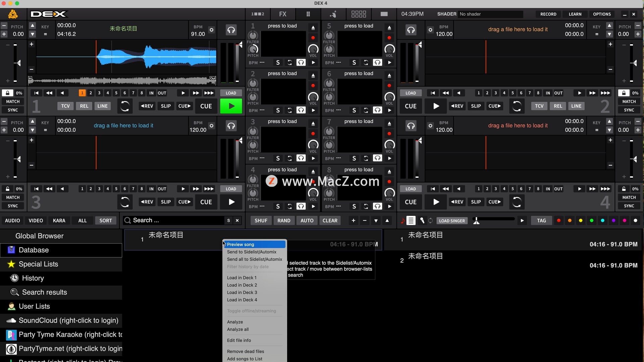Click the deck 1 loop reload icon
The image size is (644, 362).
(125, 106)
